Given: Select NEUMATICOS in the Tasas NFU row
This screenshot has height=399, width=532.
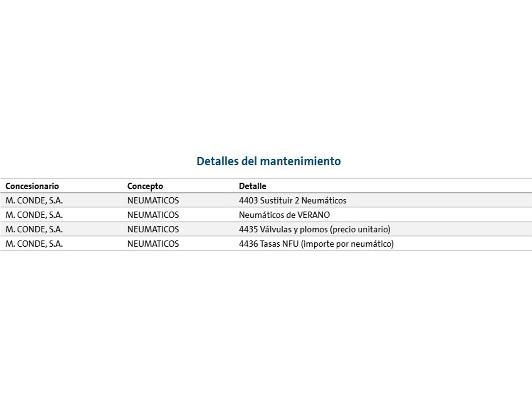Looking at the screenshot, I should 153,244.
